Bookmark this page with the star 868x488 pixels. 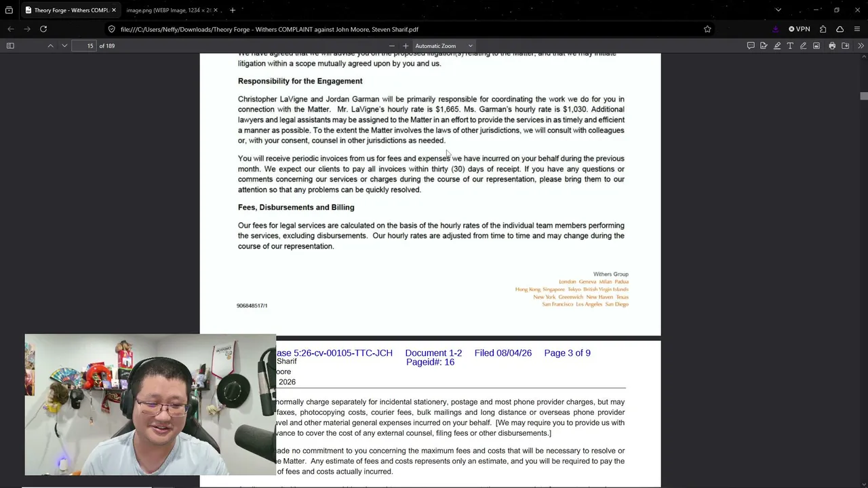[x=707, y=29]
